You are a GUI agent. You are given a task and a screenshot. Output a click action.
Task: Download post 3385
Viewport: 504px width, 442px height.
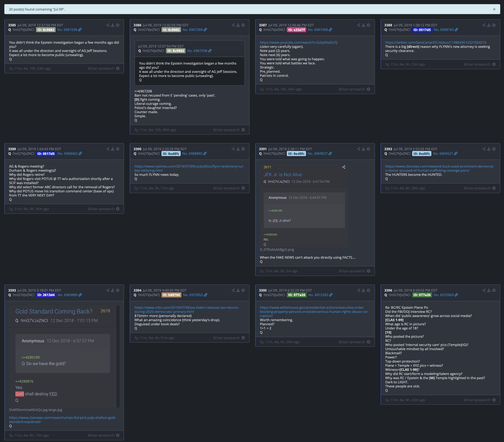pos(113,25)
